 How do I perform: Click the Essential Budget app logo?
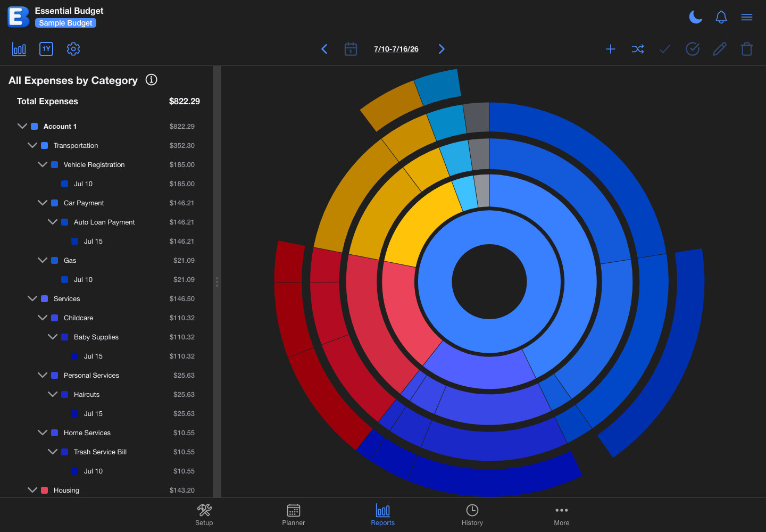pyautogui.click(x=19, y=17)
